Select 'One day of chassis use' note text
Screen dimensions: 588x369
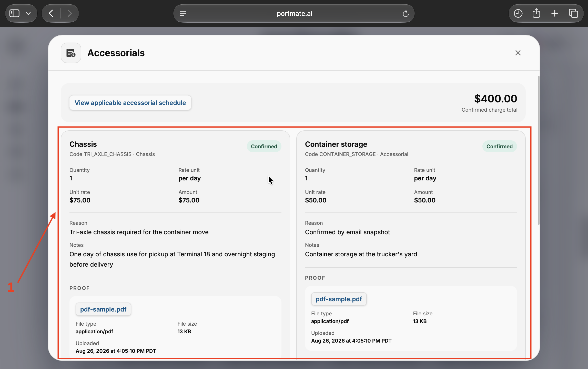(x=172, y=259)
